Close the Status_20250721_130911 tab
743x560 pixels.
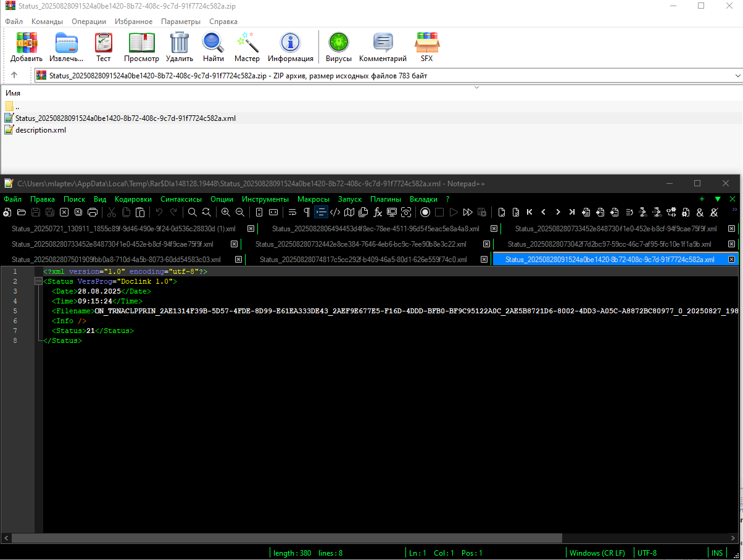(251, 228)
